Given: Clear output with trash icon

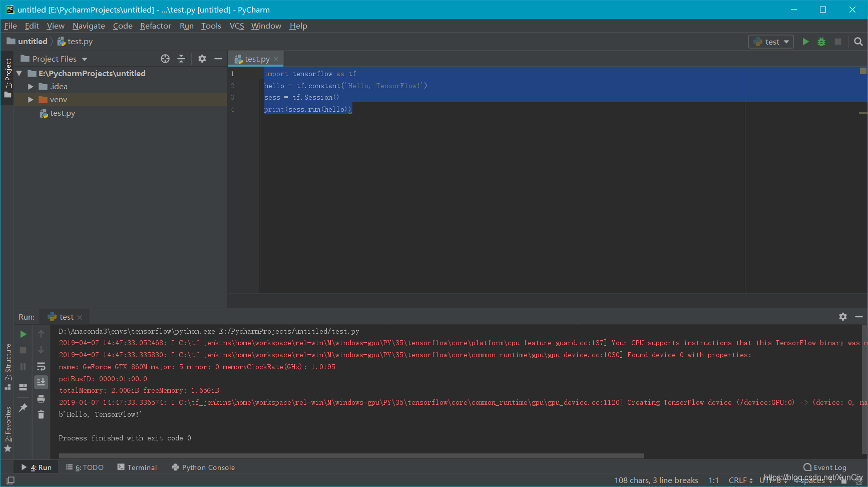Looking at the screenshot, I should coord(41,414).
